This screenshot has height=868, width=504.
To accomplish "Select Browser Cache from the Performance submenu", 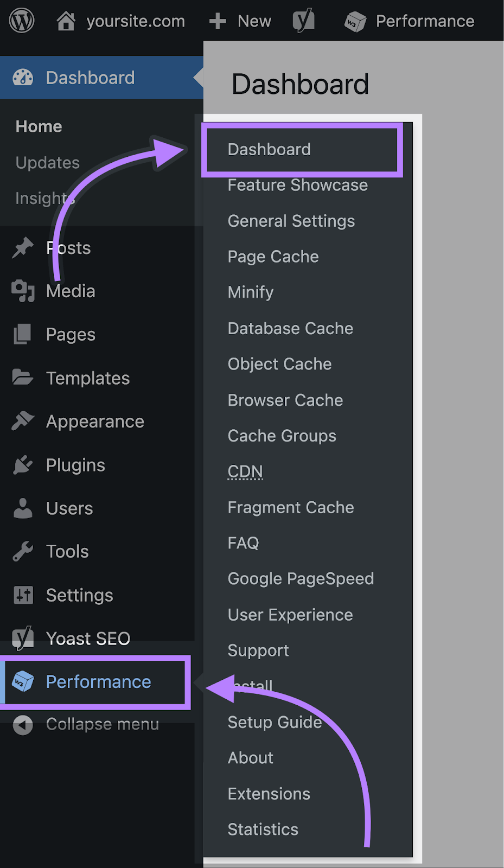I will pos(285,400).
